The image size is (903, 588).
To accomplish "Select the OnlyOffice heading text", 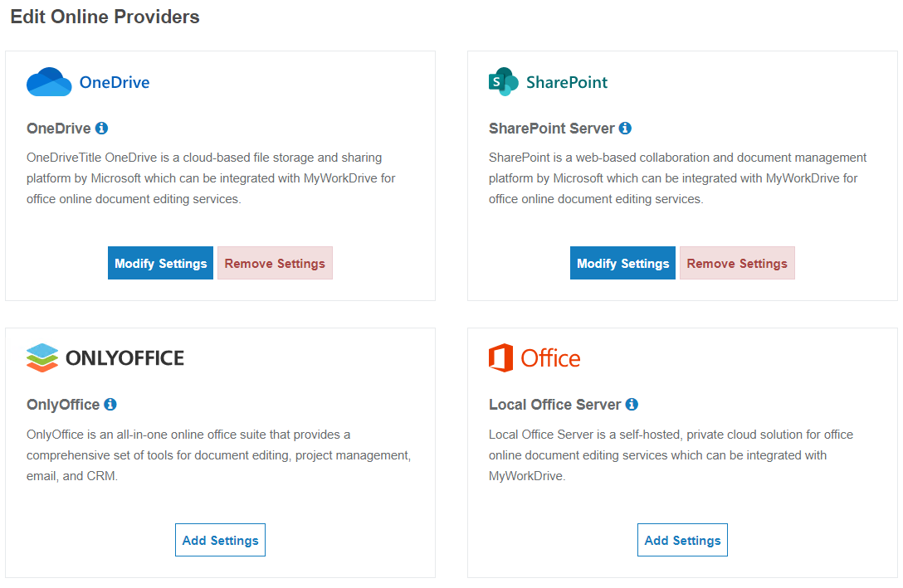I will 63,405.
